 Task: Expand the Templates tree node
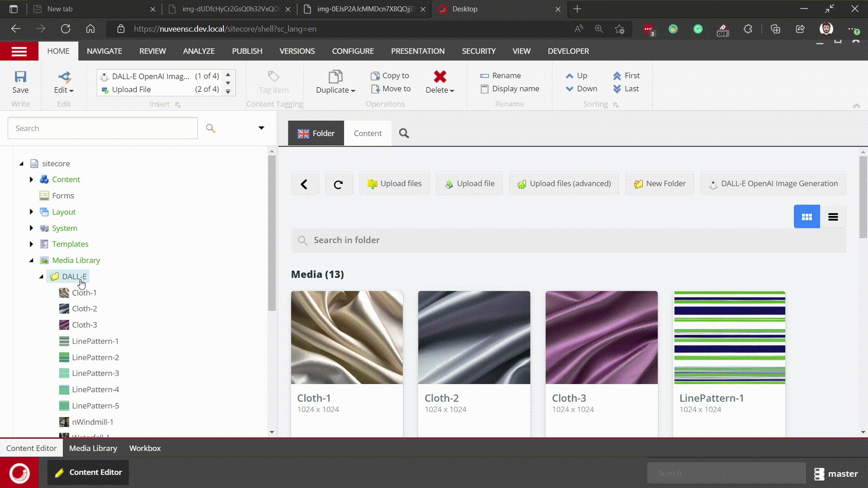click(31, 244)
